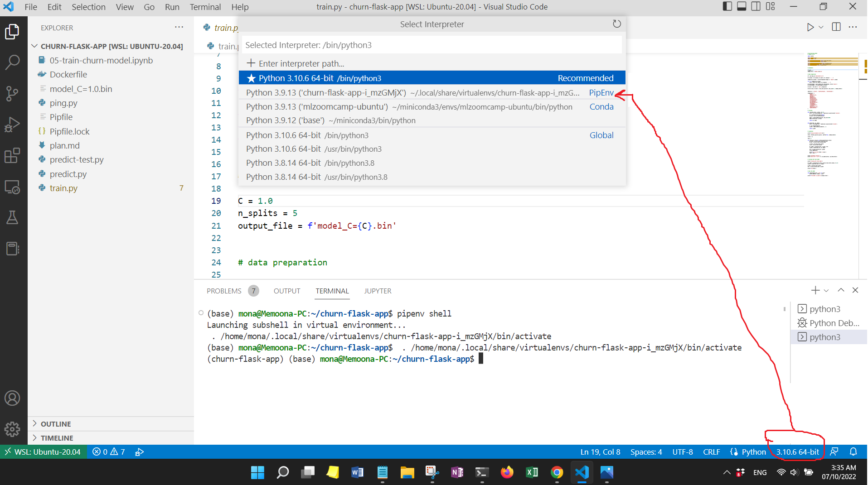
Task: Open the Manage gear menu
Action: click(x=12, y=429)
